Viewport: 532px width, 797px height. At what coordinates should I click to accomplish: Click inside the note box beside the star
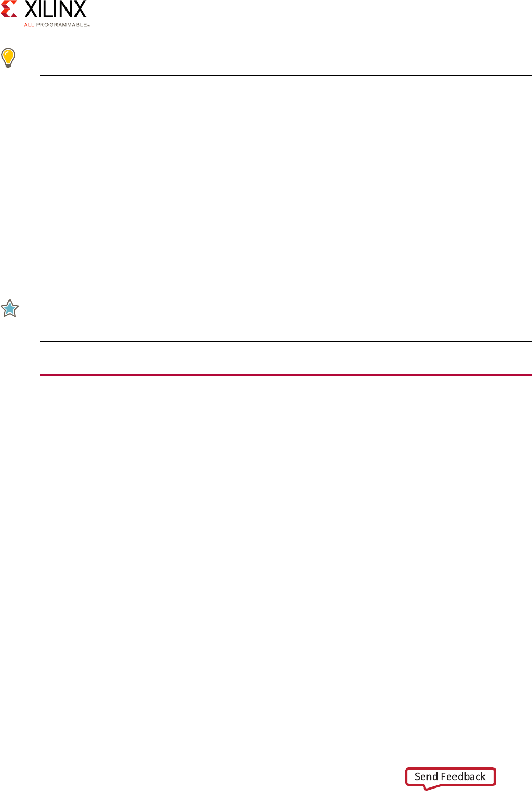click(286, 316)
